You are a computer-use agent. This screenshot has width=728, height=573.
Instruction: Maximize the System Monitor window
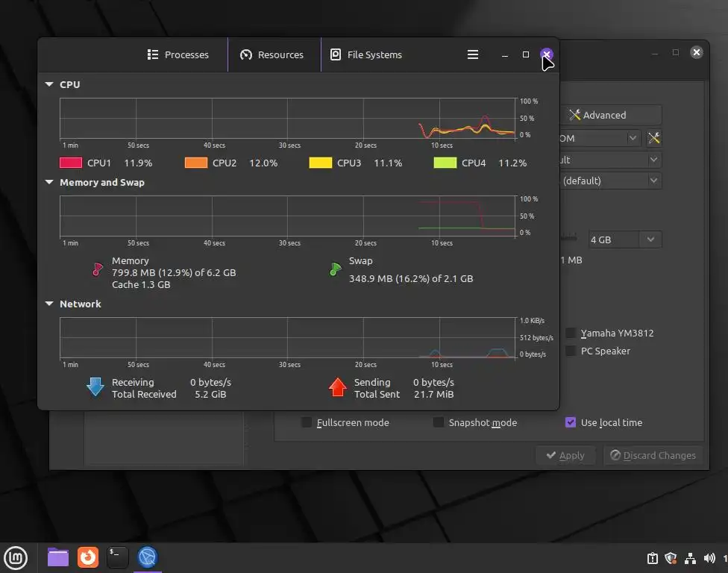526,54
